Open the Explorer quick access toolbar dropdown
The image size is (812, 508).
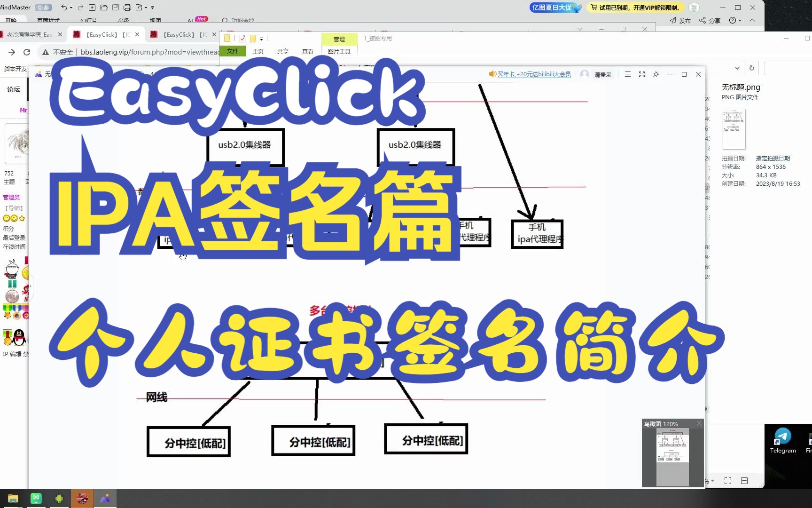click(x=261, y=39)
